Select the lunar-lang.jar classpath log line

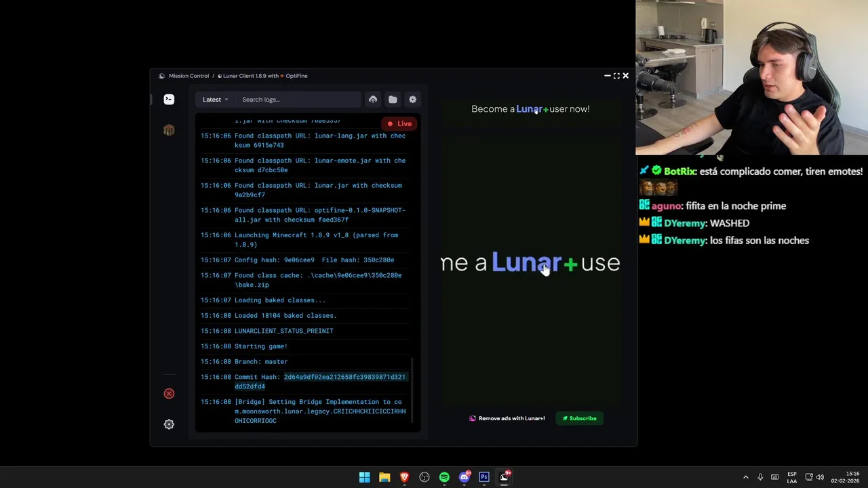click(x=303, y=140)
